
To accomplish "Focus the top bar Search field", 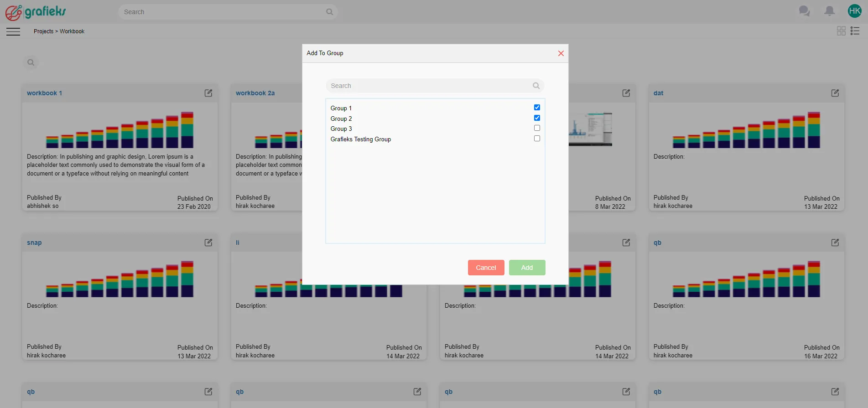I will pyautogui.click(x=228, y=12).
